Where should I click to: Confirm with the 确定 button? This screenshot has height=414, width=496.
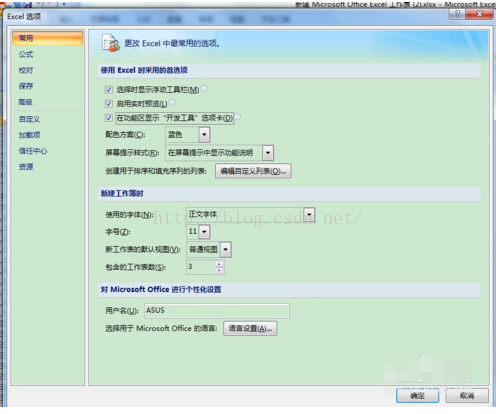point(417,396)
